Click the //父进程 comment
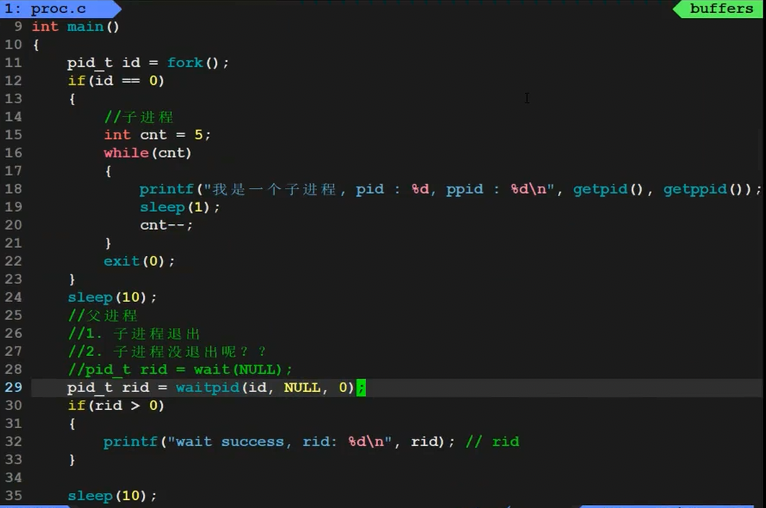The height and width of the screenshot is (508, 766). pos(103,316)
